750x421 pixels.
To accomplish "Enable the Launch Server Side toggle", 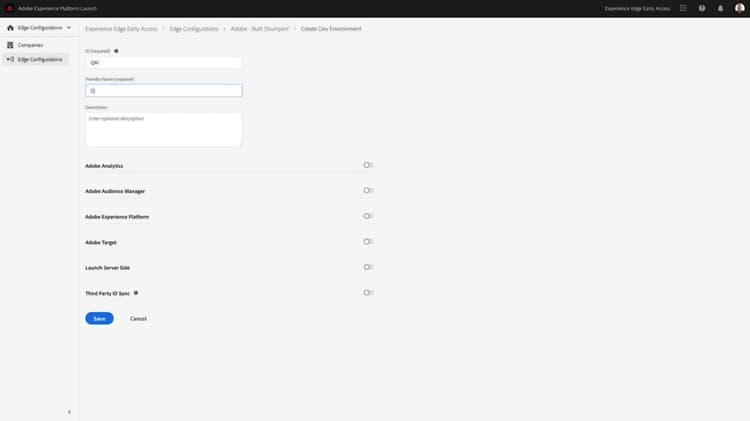I will (x=368, y=267).
